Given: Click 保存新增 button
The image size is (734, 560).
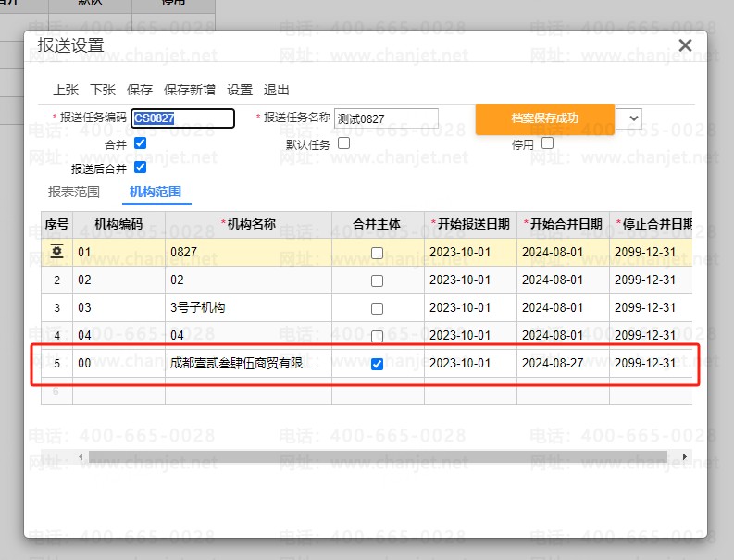Looking at the screenshot, I should 190,90.
